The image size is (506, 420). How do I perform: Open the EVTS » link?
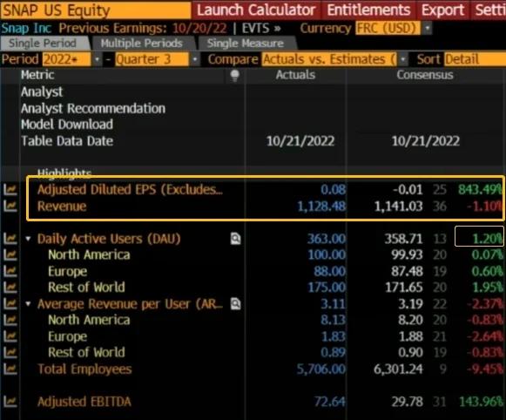click(x=261, y=29)
